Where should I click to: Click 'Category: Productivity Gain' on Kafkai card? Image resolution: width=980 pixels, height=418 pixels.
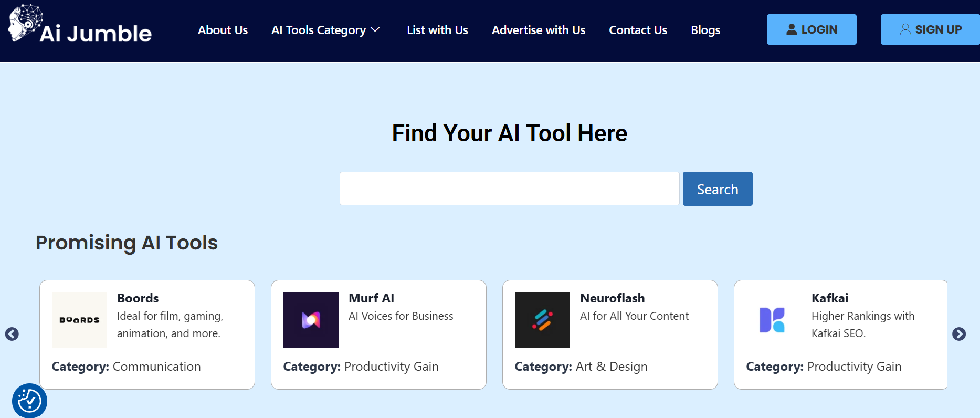824,367
